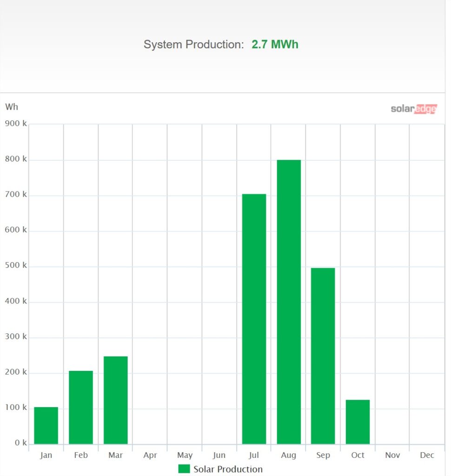Select the September production bar
This screenshot has width=451, height=476.
[323, 356]
